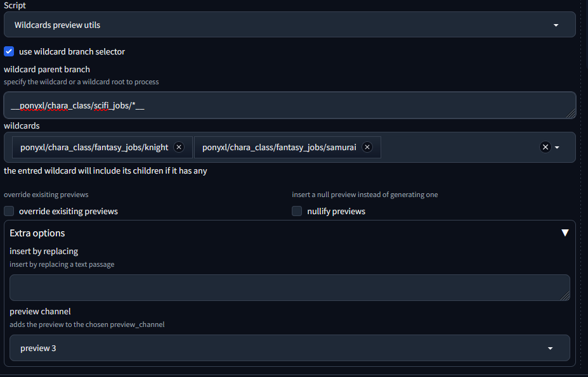Click resize handle of insert by replacing box

tap(566, 296)
